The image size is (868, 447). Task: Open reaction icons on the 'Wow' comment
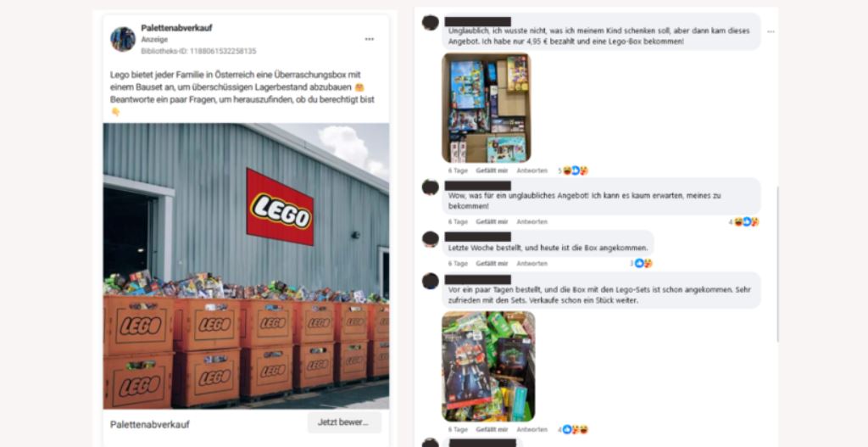[x=745, y=222]
